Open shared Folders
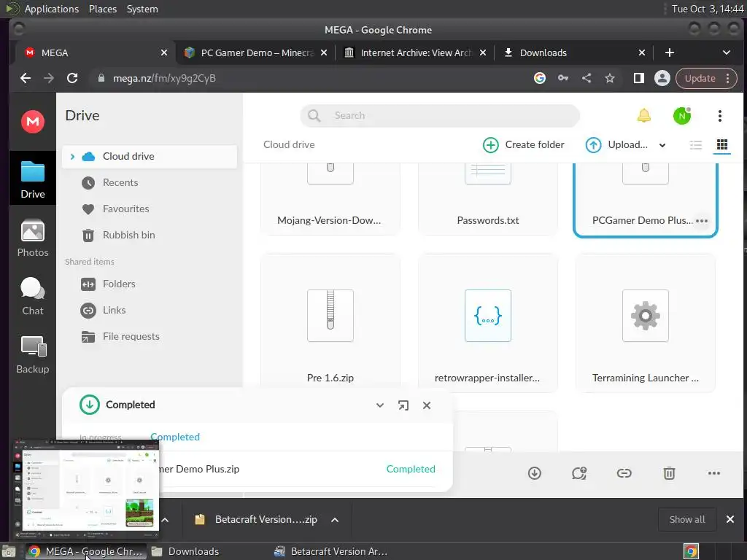This screenshot has height=560, width=747. (108, 284)
